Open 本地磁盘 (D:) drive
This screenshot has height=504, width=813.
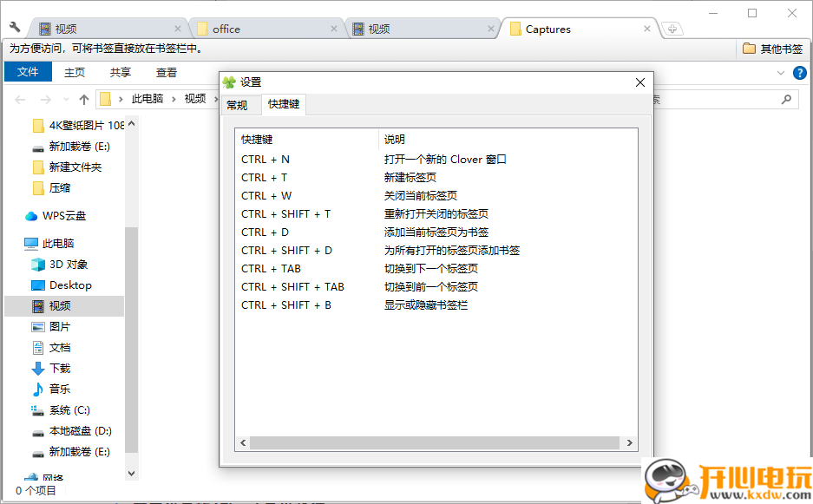point(80,431)
